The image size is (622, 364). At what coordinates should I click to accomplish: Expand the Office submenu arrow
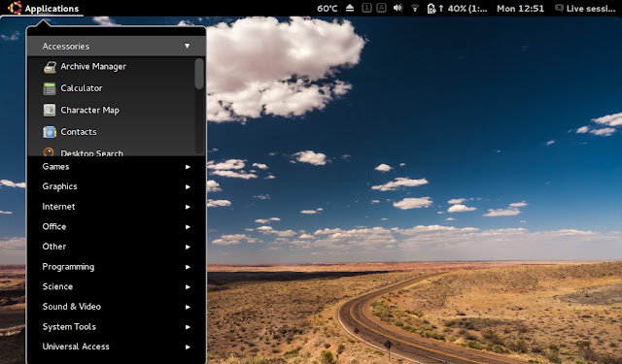188,227
